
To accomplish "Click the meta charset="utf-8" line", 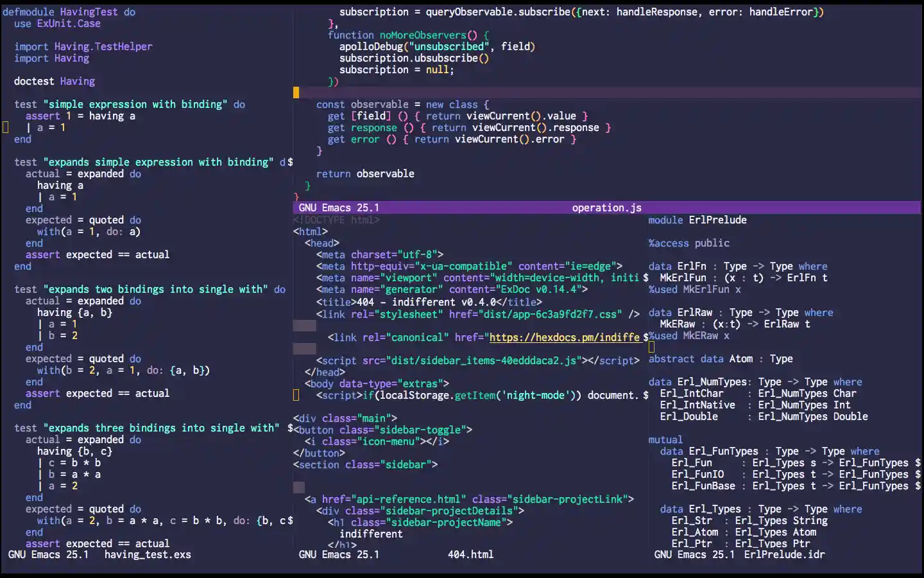I will (380, 254).
